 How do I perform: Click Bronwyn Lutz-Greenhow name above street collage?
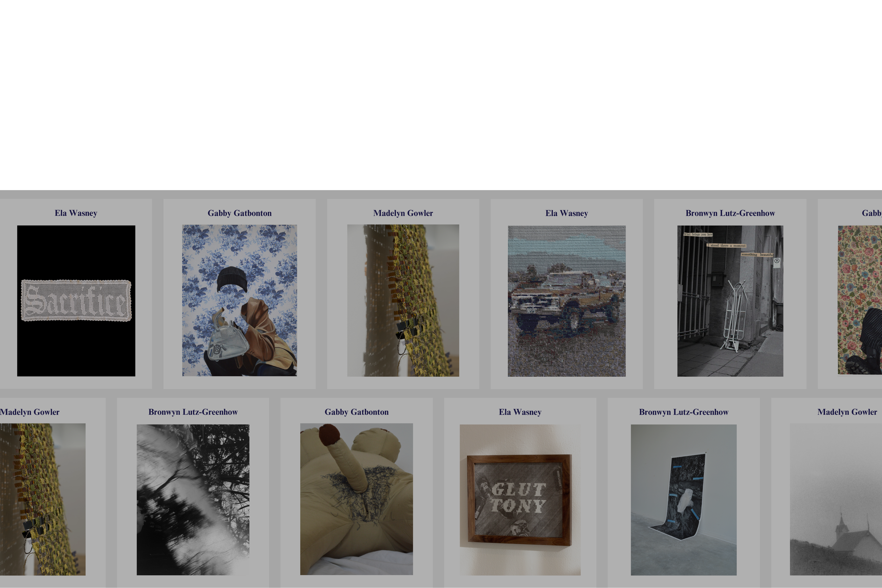(730, 213)
